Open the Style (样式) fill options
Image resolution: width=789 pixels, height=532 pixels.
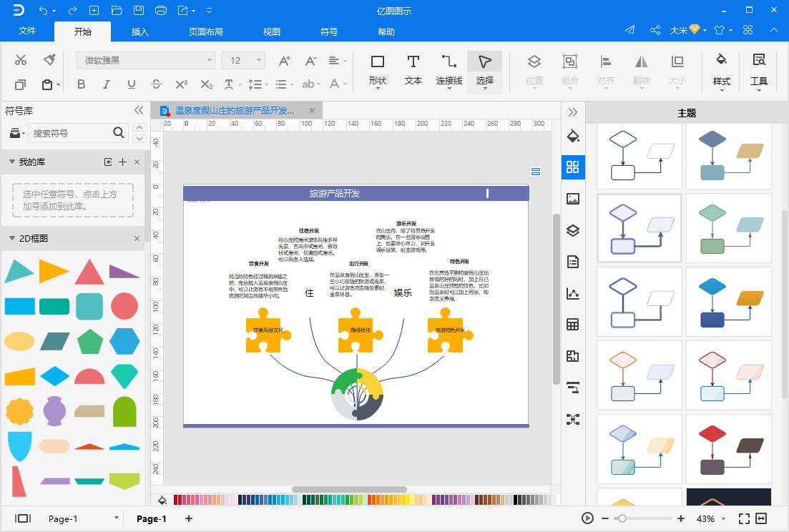pyautogui.click(x=722, y=72)
